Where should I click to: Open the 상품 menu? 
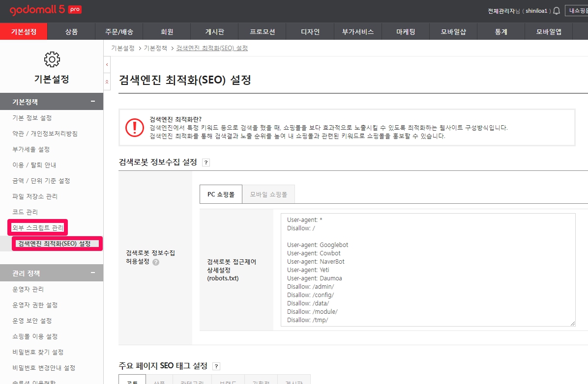coord(71,32)
